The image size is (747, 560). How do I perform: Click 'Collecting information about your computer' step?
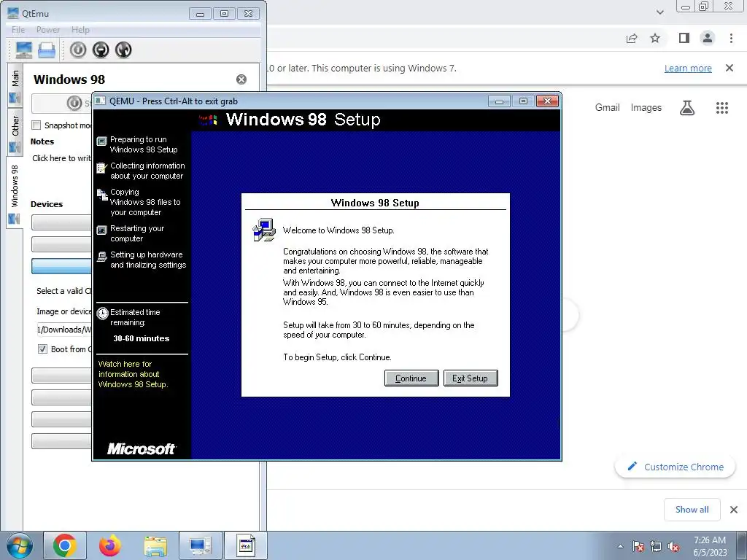pyautogui.click(x=147, y=171)
